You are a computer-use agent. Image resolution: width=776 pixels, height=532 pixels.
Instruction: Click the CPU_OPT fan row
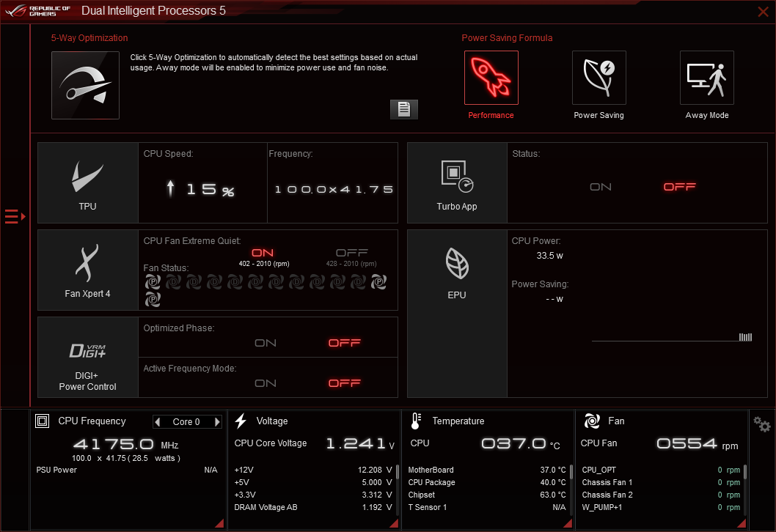point(661,470)
